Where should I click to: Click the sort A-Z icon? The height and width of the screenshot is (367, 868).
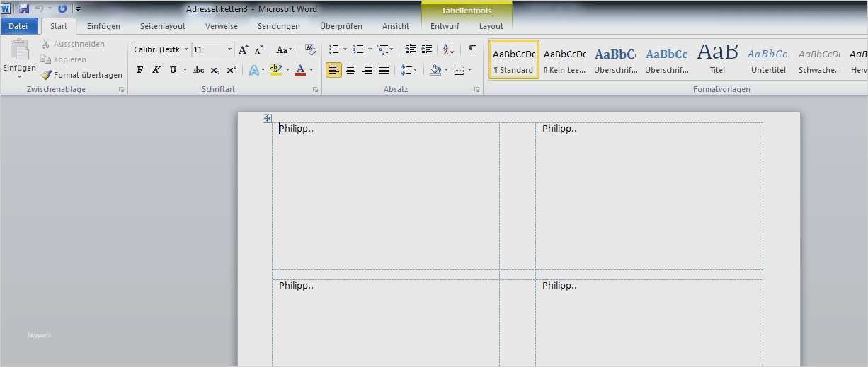tap(448, 49)
